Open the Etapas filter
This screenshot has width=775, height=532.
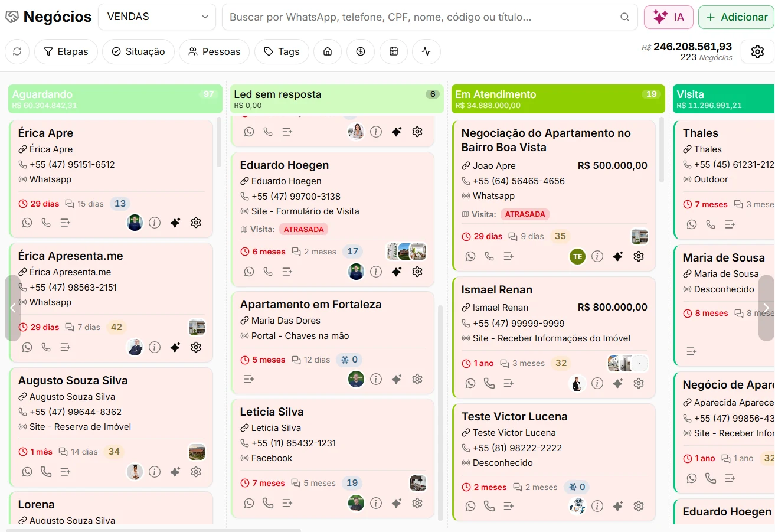coord(66,52)
